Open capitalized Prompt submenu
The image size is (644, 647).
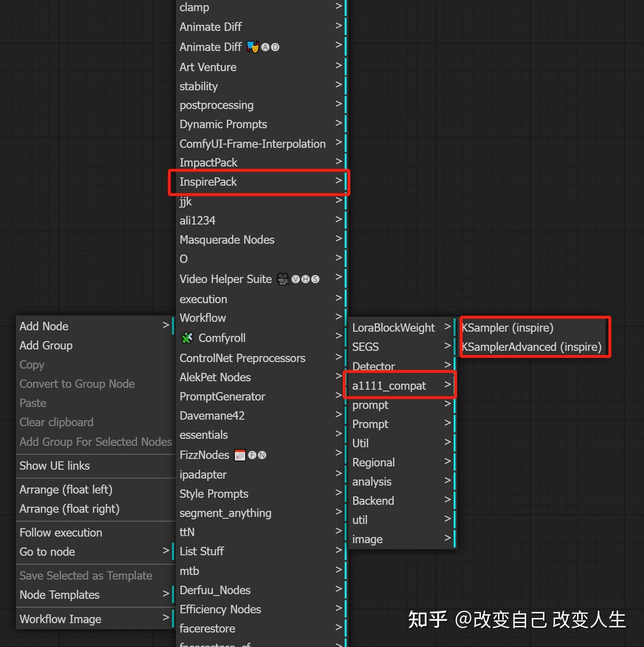[x=402, y=424]
